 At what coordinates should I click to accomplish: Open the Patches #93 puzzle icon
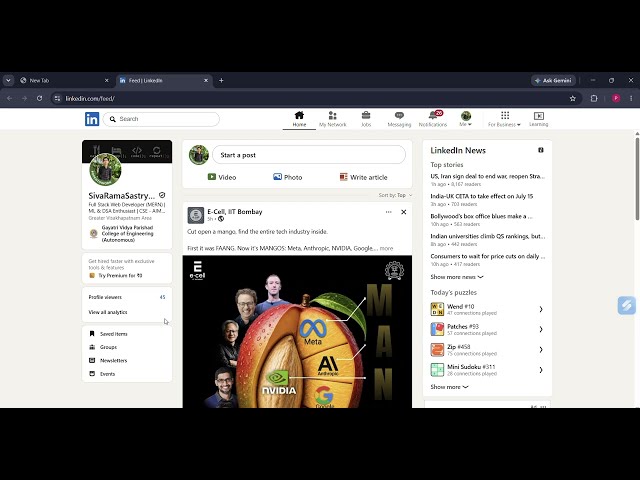[437, 329]
